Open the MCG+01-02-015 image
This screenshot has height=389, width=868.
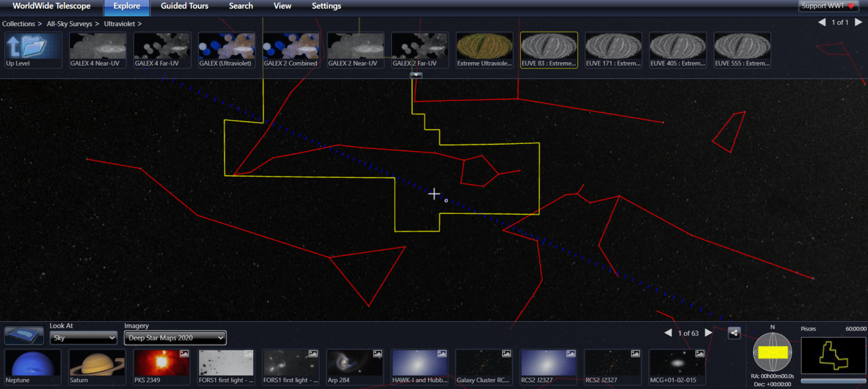[x=678, y=367]
